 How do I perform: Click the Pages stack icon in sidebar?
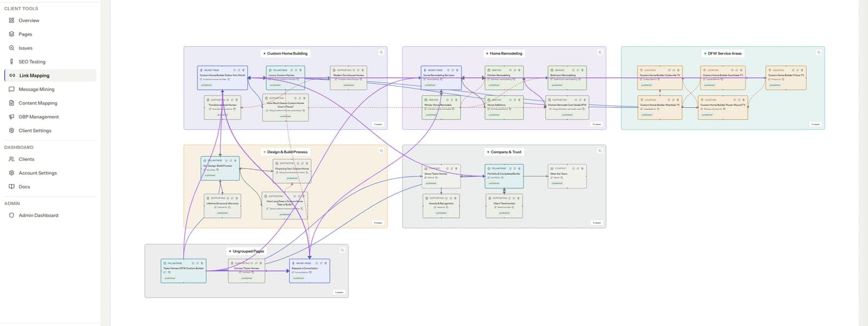pyautogui.click(x=11, y=34)
